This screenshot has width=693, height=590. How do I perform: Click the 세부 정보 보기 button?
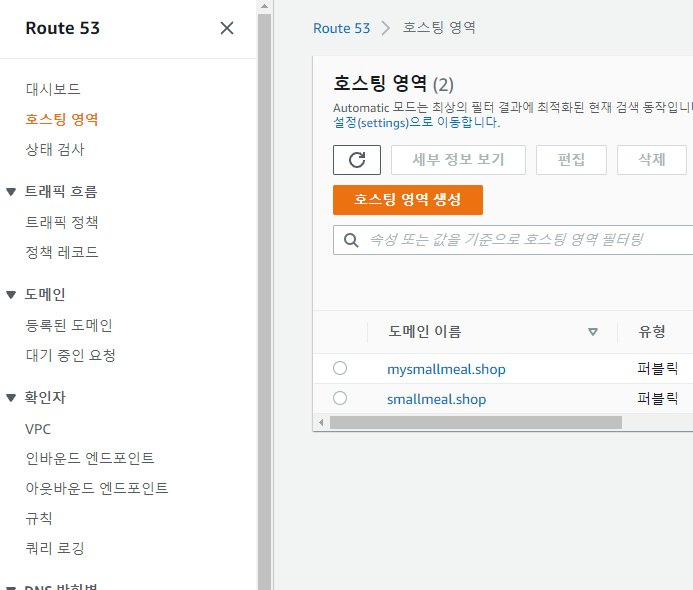pyautogui.click(x=458, y=160)
